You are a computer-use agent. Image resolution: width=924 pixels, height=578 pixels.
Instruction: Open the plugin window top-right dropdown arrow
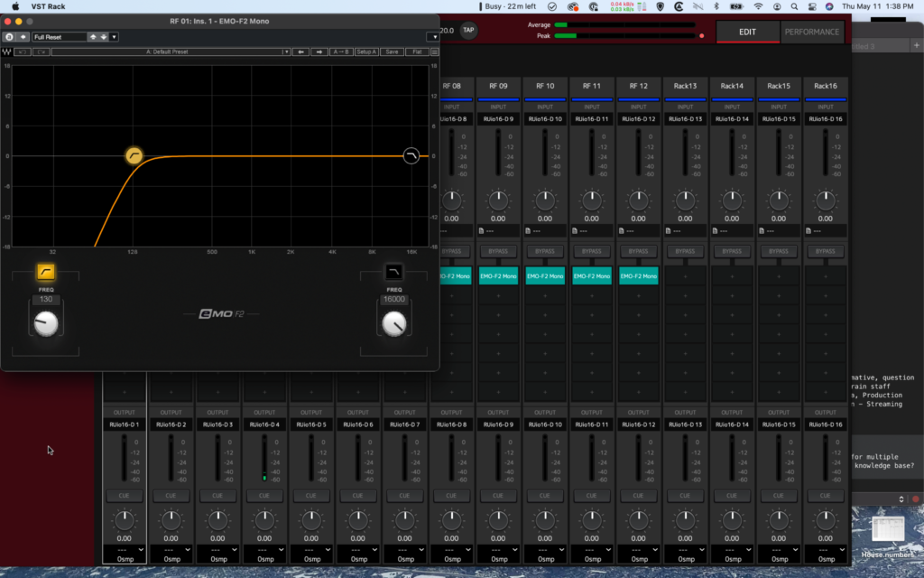(x=434, y=37)
